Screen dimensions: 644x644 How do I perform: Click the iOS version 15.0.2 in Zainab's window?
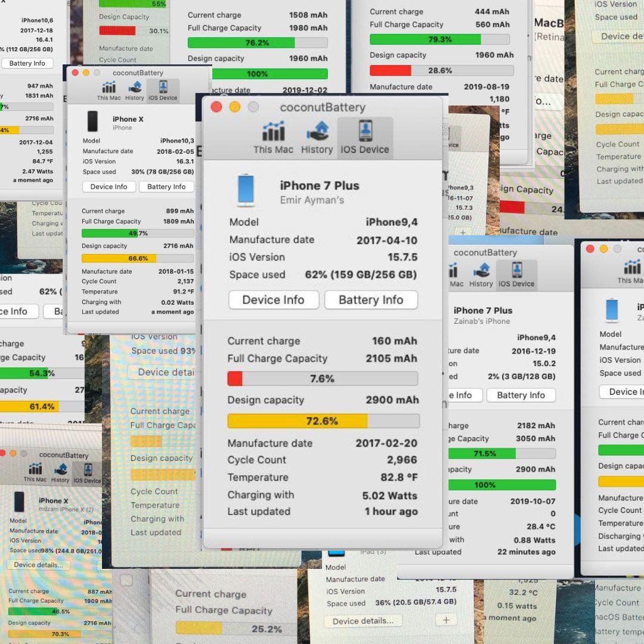(x=544, y=364)
